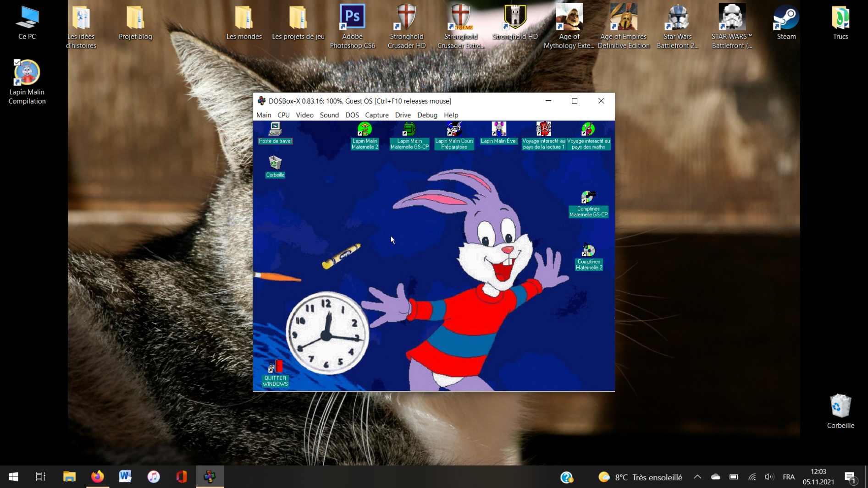Select Voyage interactif au pays de la lecture 1
The image size is (868, 488).
coord(544,136)
